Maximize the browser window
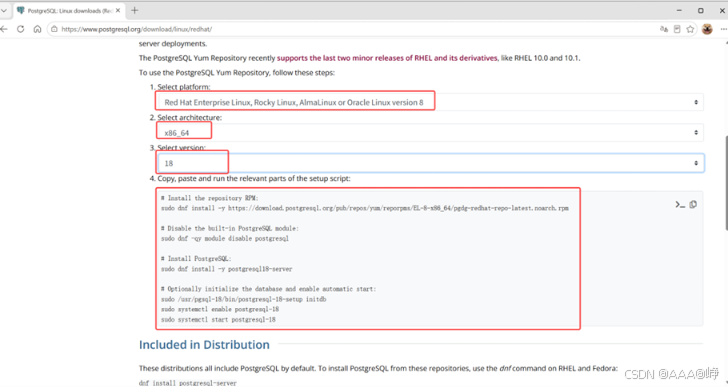The image size is (728, 387). pyautogui.click(x=701, y=10)
